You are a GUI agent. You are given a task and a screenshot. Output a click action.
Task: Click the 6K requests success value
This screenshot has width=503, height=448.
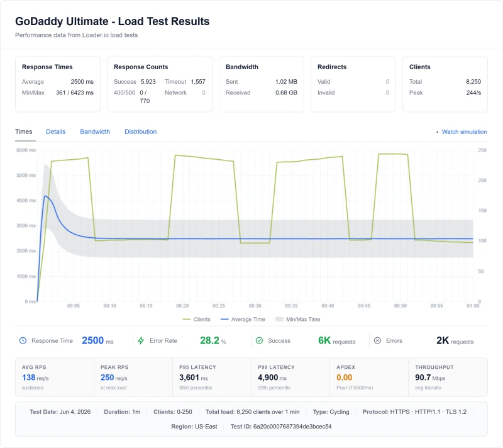[337, 340]
